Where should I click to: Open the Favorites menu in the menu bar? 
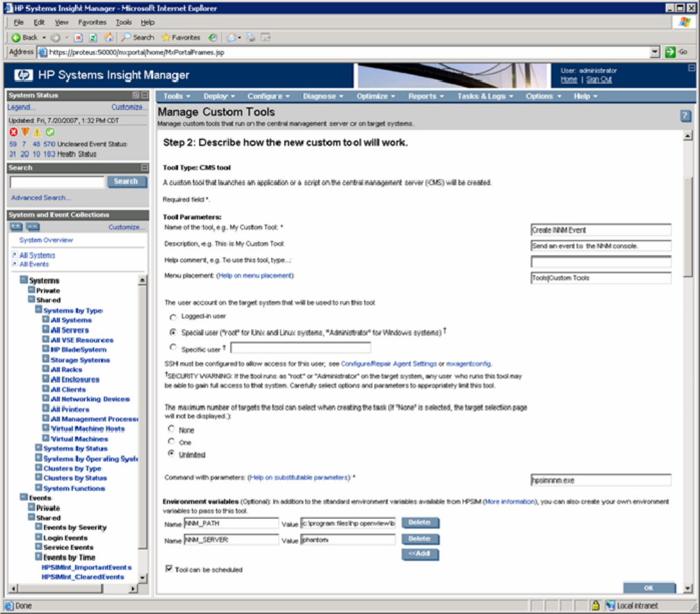tap(92, 22)
